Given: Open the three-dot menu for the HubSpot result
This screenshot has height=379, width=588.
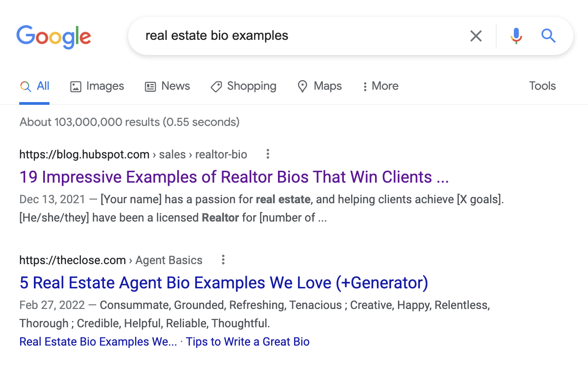Looking at the screenshot, I should (x=267, y=154).
